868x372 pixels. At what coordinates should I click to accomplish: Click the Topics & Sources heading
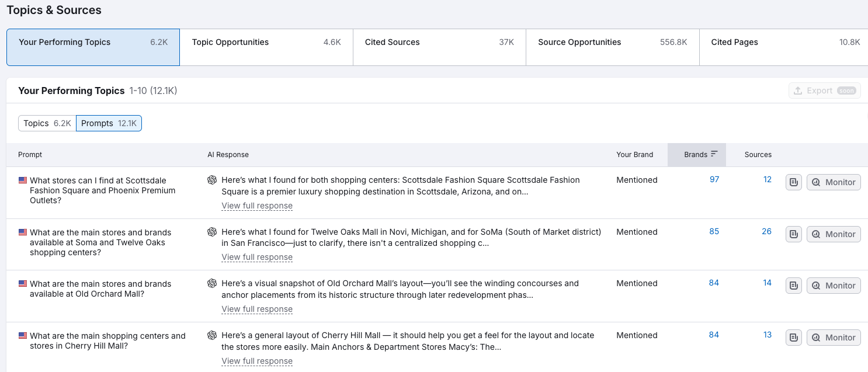pos(54,10)
